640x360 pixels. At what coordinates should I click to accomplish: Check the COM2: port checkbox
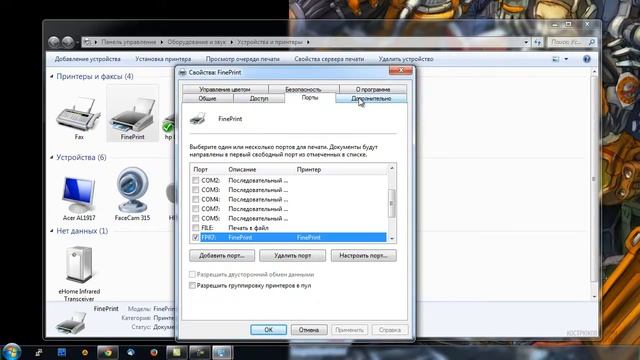196,180
